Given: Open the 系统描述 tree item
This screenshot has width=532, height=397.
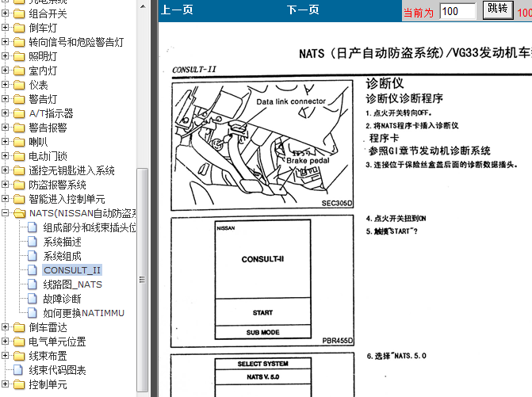Looking at the screenshot, I should [62, 242].
